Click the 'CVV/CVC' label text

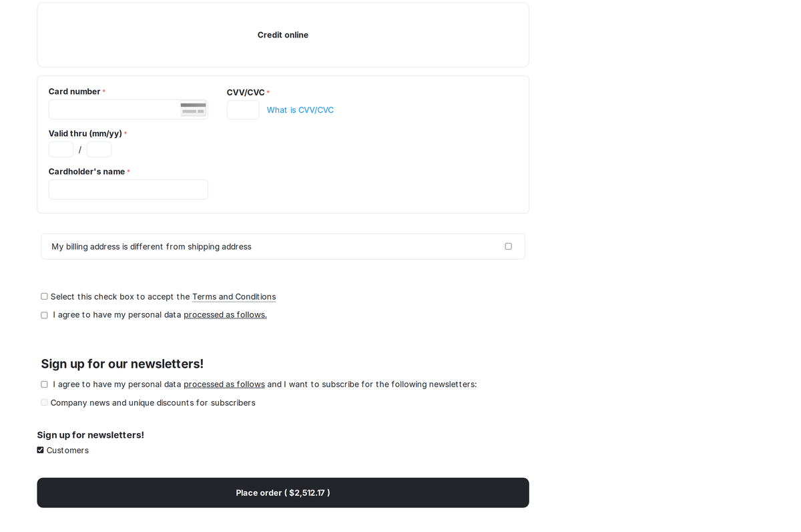point(246,92)
